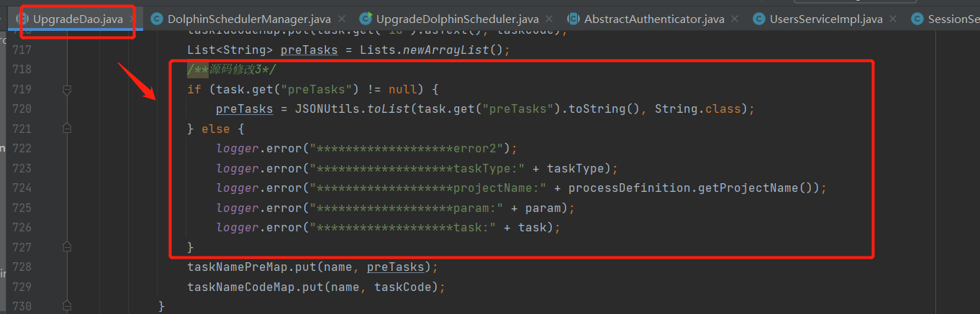
Task: Click line number 724 in the gutter
Action: pos(22,188)
